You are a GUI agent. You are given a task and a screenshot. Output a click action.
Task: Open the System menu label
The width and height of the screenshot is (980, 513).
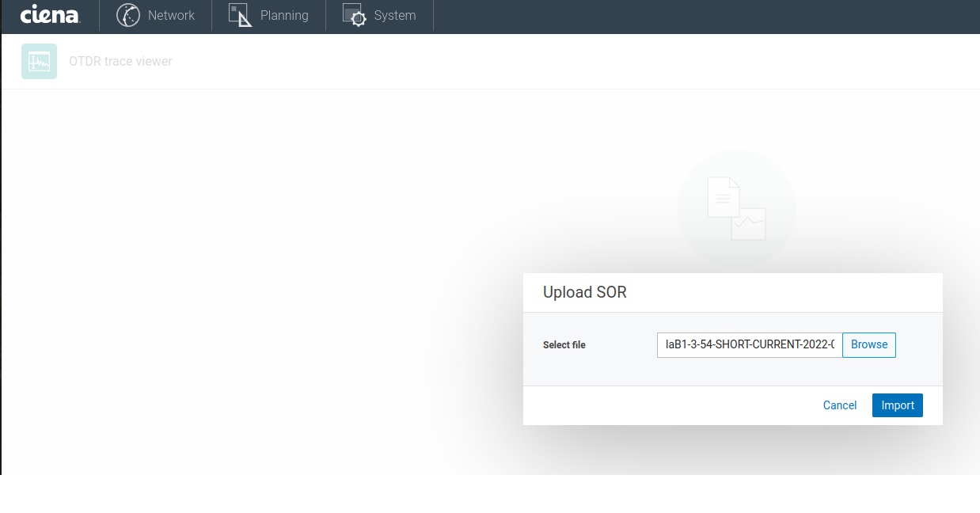point(394,16)
